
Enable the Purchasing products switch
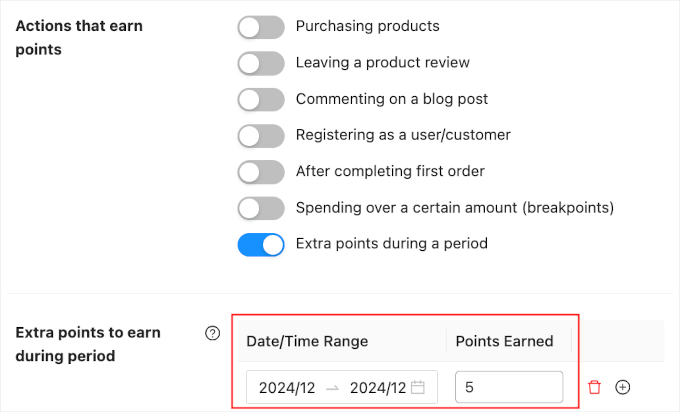click(x=261, y=27)
